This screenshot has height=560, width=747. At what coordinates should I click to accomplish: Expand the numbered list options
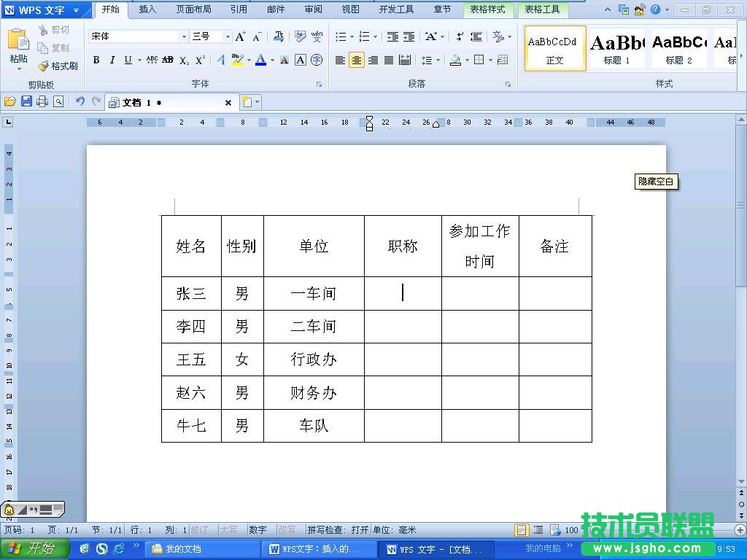tap(375, 36)
